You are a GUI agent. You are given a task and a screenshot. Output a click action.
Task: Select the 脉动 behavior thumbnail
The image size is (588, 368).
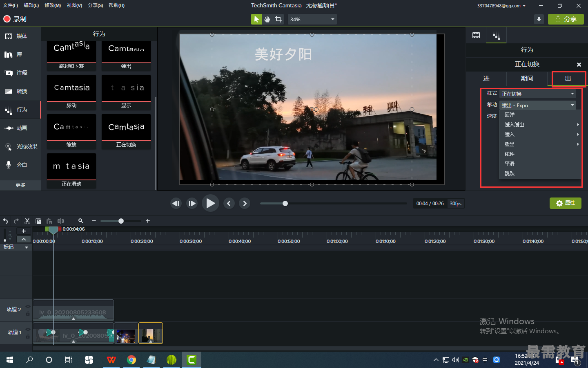(71, 92)
